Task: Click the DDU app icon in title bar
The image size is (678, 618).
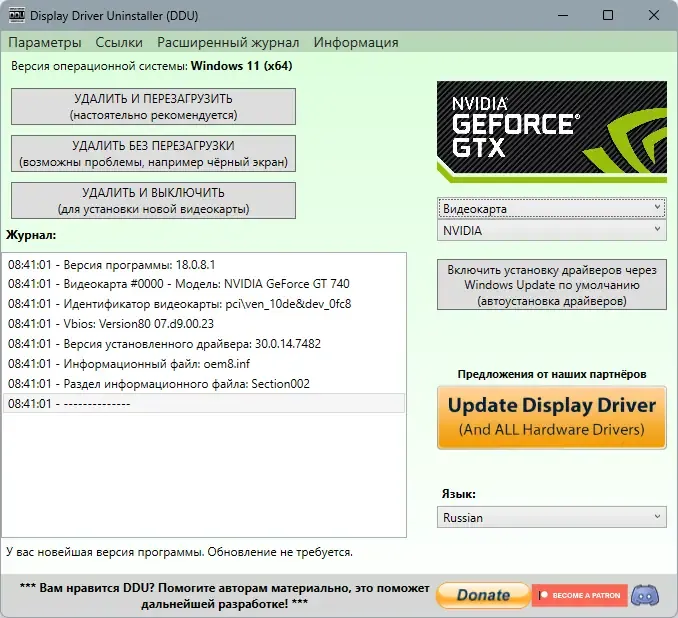Action: [x=17, y=15]
